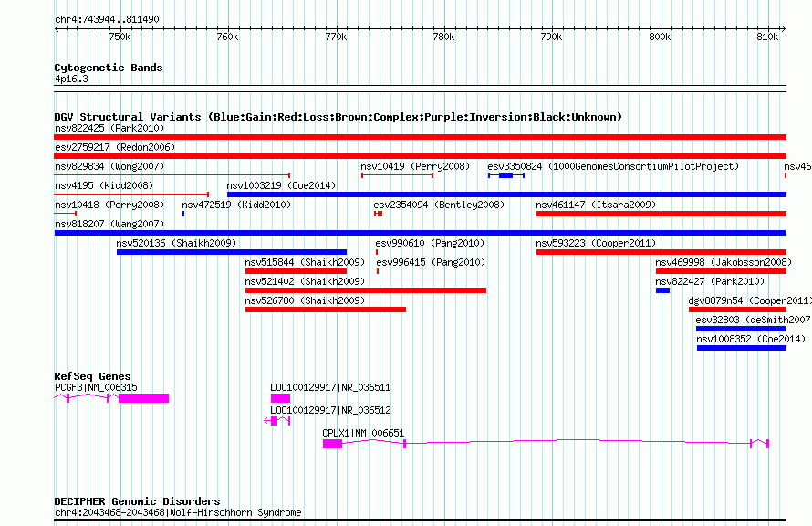Select the nsv526780 (Shaikh2009) red bar
The width and height of the screenshot is (812, 526).
325,310
